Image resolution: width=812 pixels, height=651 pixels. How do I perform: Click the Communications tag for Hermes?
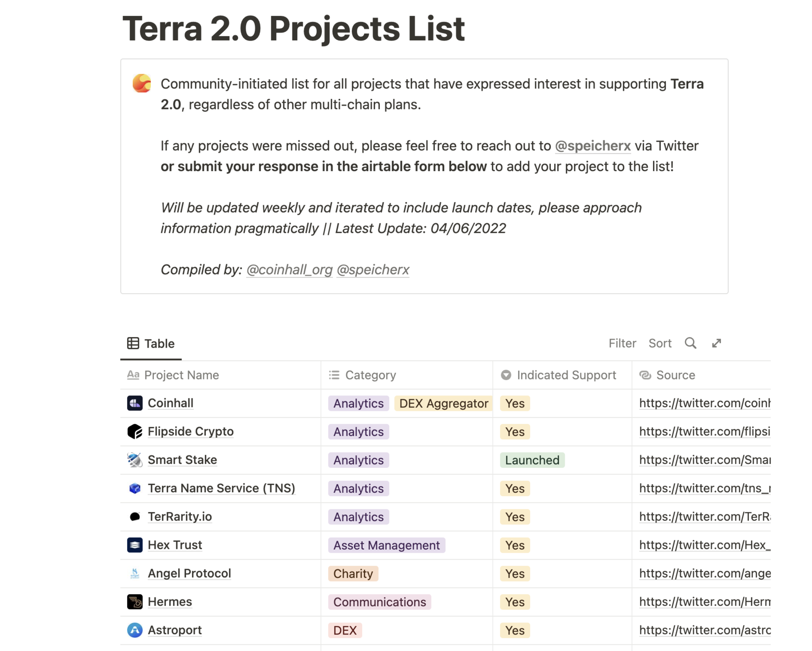(380, 602)
